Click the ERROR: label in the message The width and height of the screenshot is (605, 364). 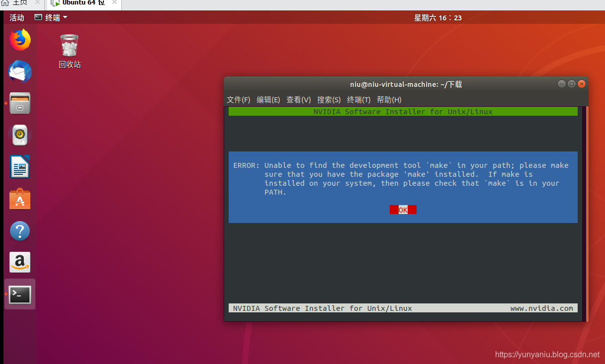(247, 165)
